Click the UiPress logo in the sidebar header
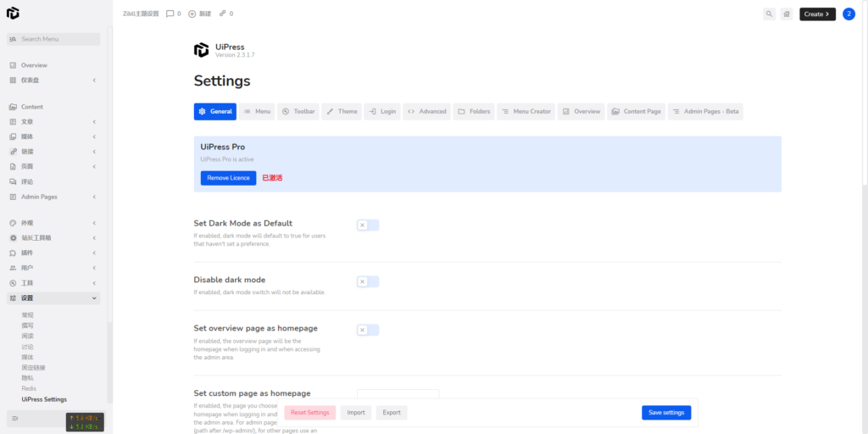Screen dimensions: 868x434 (13, 14)
